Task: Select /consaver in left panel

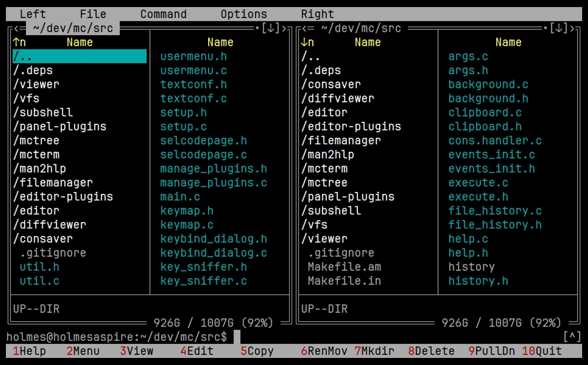Action: coord(43,239)
